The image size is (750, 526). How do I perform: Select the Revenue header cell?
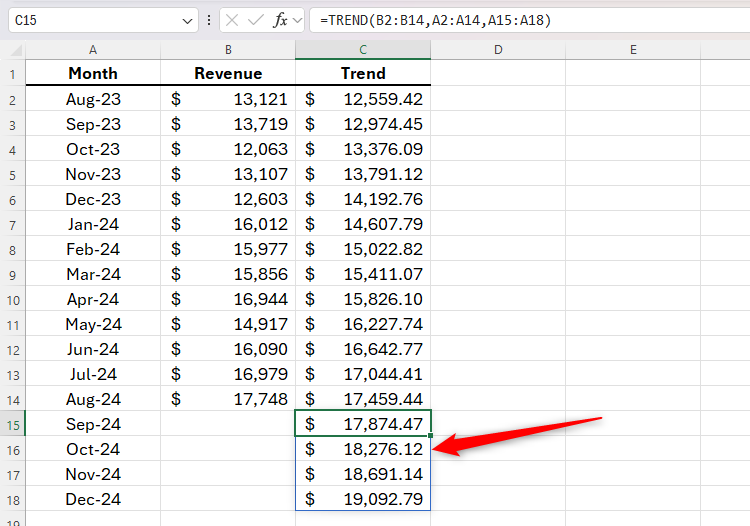(x=228, y=73)
